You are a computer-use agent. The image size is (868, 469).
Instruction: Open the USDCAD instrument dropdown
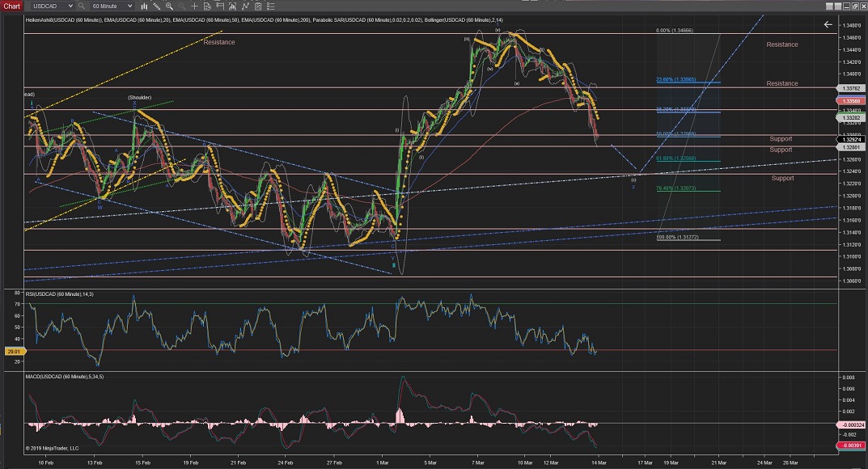coord(52,6)
